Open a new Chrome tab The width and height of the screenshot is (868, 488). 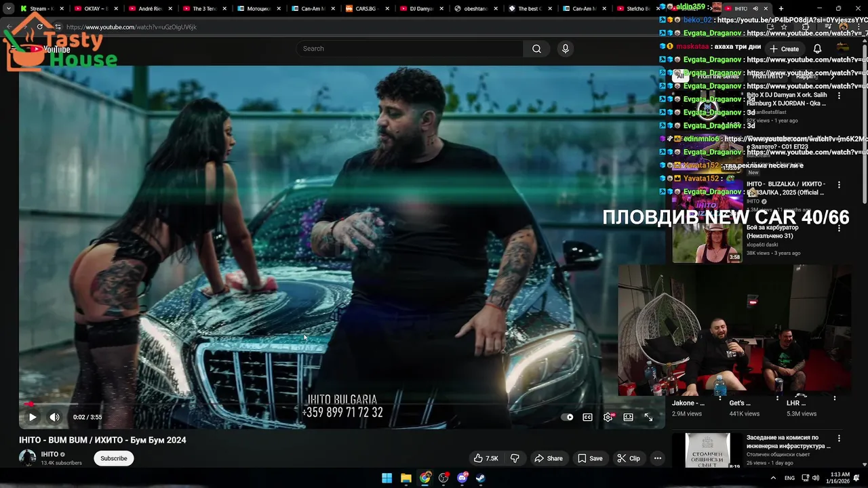[x=781, y=9]
